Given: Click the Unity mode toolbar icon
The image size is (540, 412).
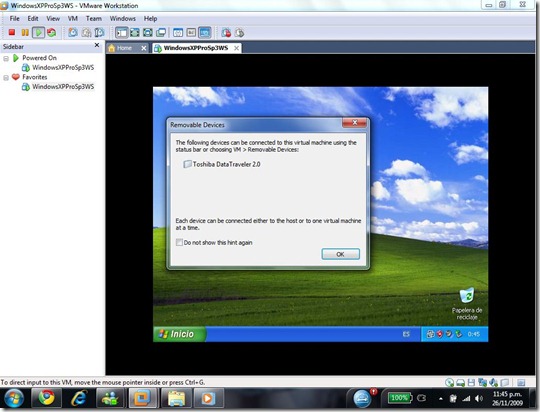Looking at the screenshot, I should pyautogui.click(x=161, y=33).
